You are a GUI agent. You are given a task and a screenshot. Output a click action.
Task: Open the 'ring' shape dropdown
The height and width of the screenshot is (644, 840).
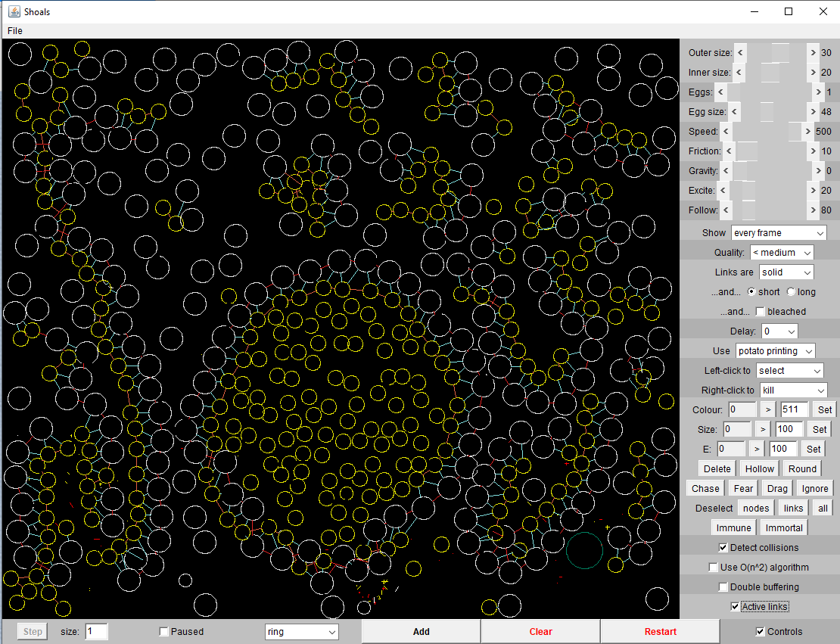tap(301, 632)
